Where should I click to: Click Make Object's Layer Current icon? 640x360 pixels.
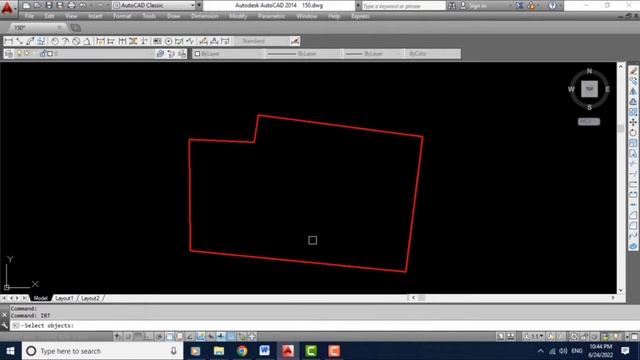(x=160, y=54)
